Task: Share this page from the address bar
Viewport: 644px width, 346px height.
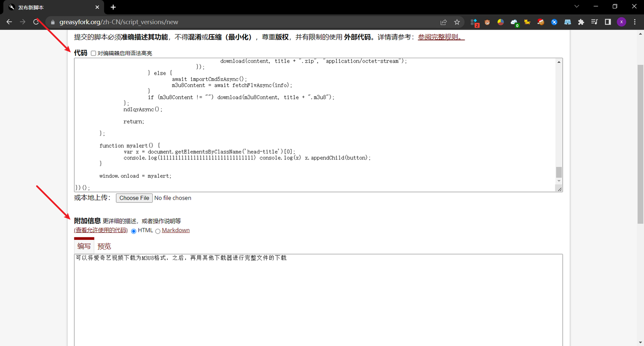Action: [444, 22]
